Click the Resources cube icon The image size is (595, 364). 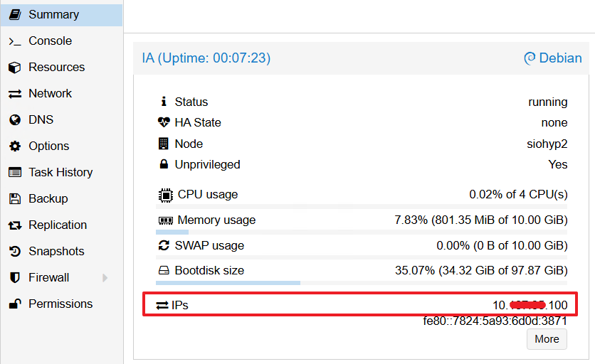[15, 68]
